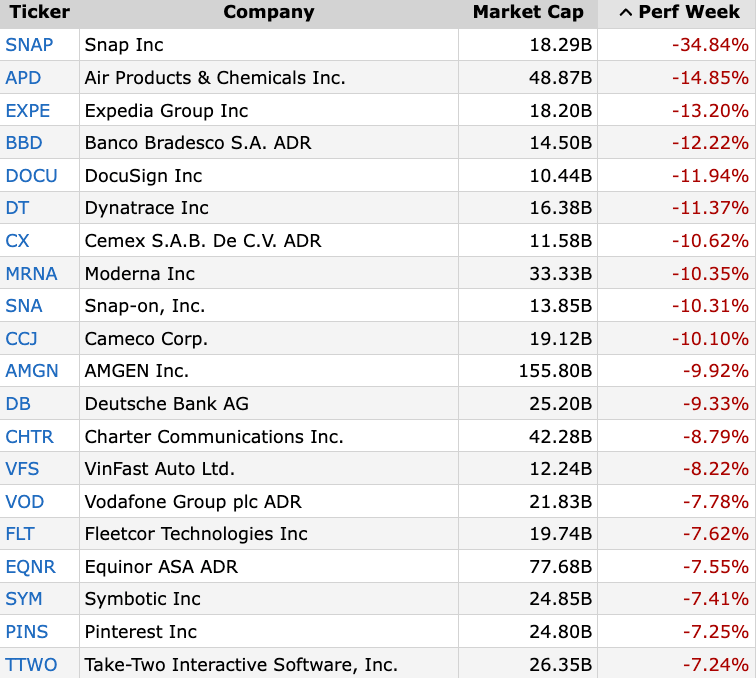The width and height of the screenshot is (756, 678).
Task: Open the EXPE ticker link
Action: [x=27, y=110]
